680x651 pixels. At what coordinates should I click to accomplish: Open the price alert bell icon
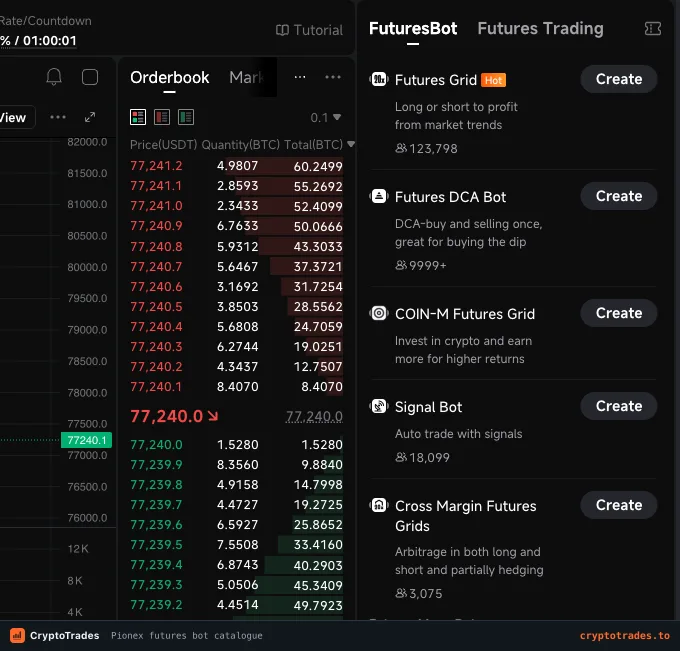point(54,77)
